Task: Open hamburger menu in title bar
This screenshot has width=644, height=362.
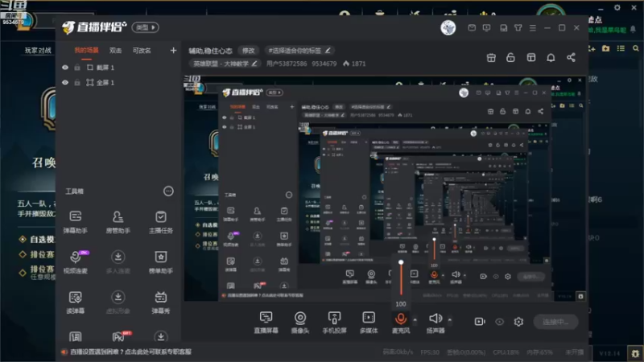Action: pos(533,28)
